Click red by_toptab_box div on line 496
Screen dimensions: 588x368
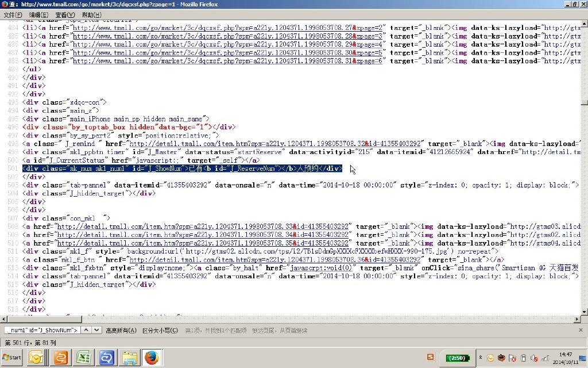[x=129, y=127]
